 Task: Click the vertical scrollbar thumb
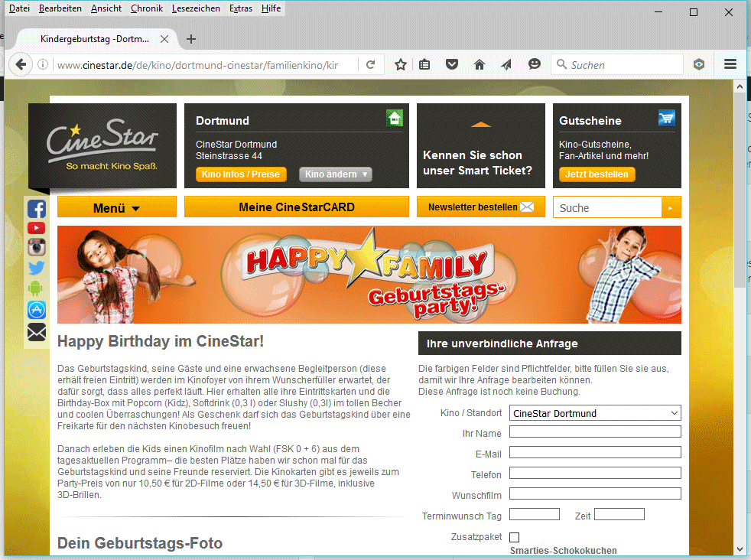point(740,190)
